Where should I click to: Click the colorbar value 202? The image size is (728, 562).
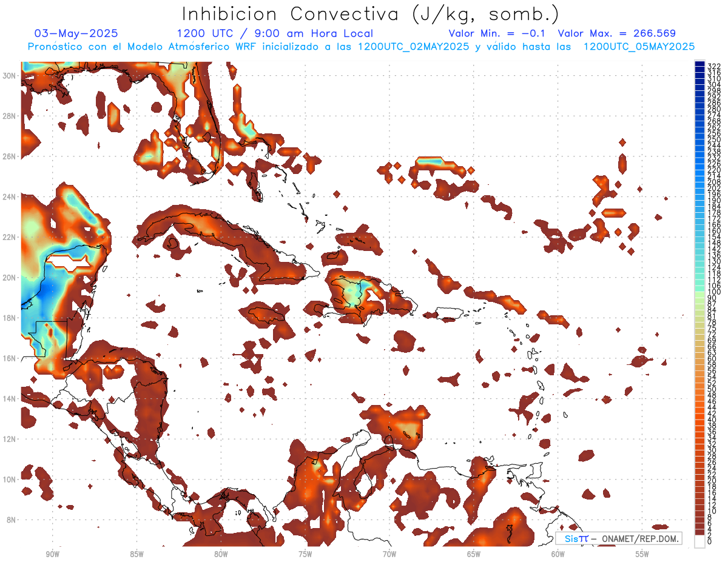714,188
